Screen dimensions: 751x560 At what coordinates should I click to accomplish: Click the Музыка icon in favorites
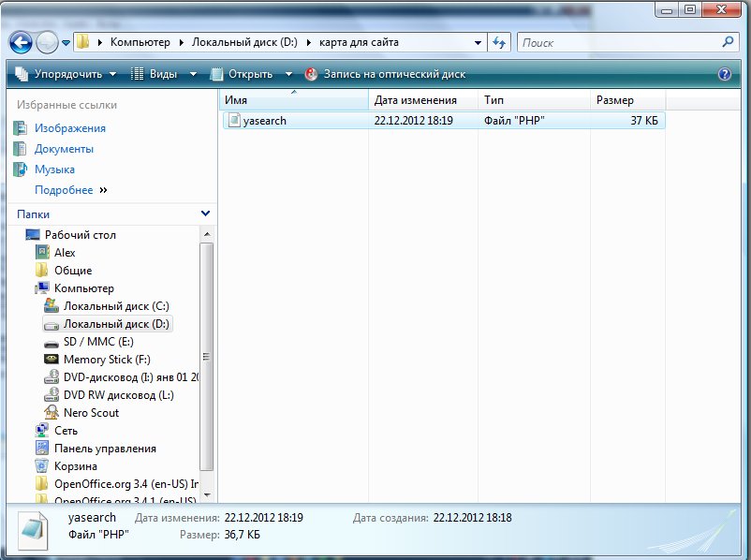pyautogui.click(x=20, y=169)
